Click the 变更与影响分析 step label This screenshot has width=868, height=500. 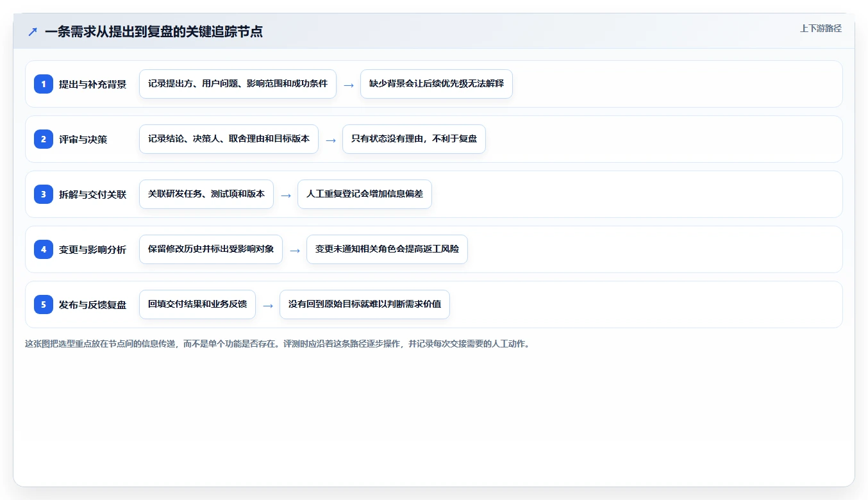[93, 249]
